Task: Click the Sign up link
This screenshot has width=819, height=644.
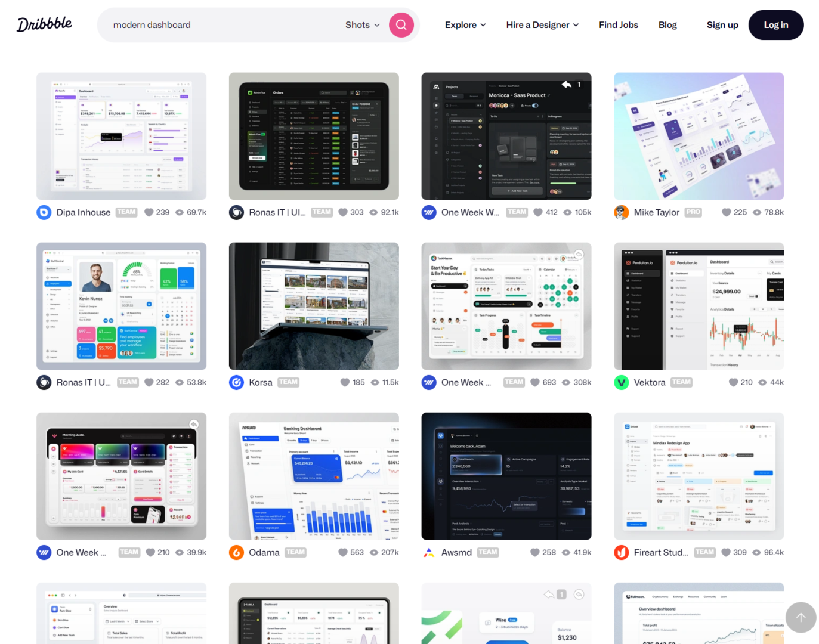Action: [x=722, y=25]
